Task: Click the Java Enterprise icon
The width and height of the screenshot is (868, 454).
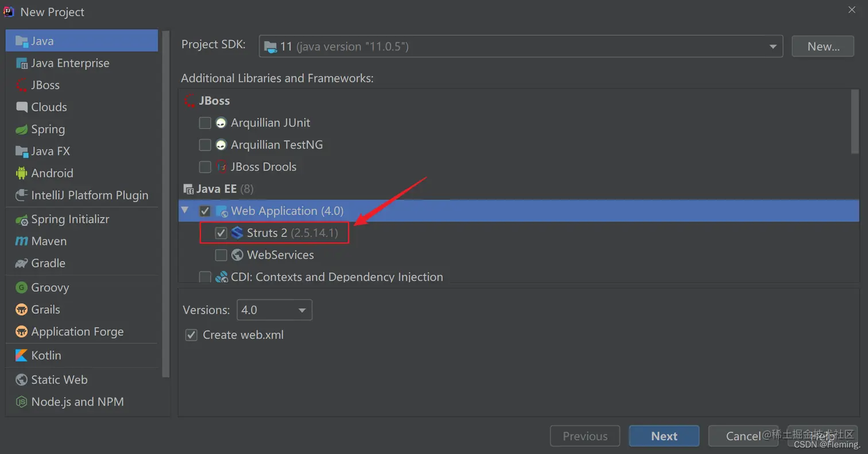Action: pos(22,63)
